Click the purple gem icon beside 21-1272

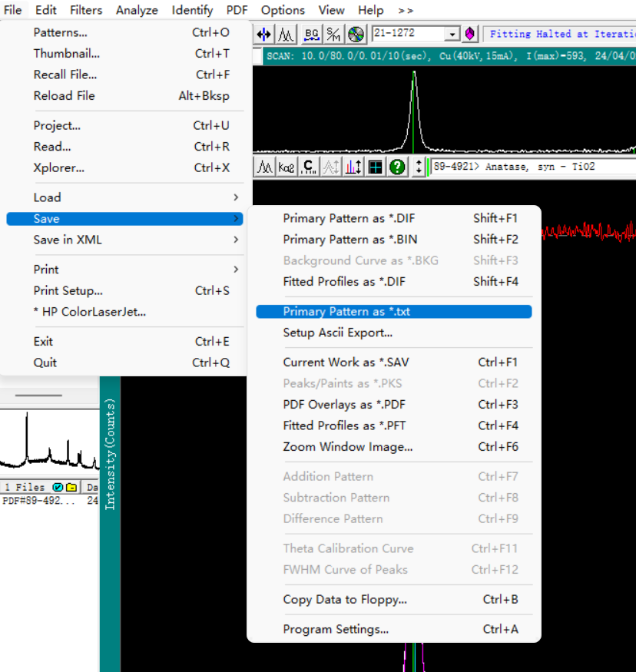[x=470, y=35]
